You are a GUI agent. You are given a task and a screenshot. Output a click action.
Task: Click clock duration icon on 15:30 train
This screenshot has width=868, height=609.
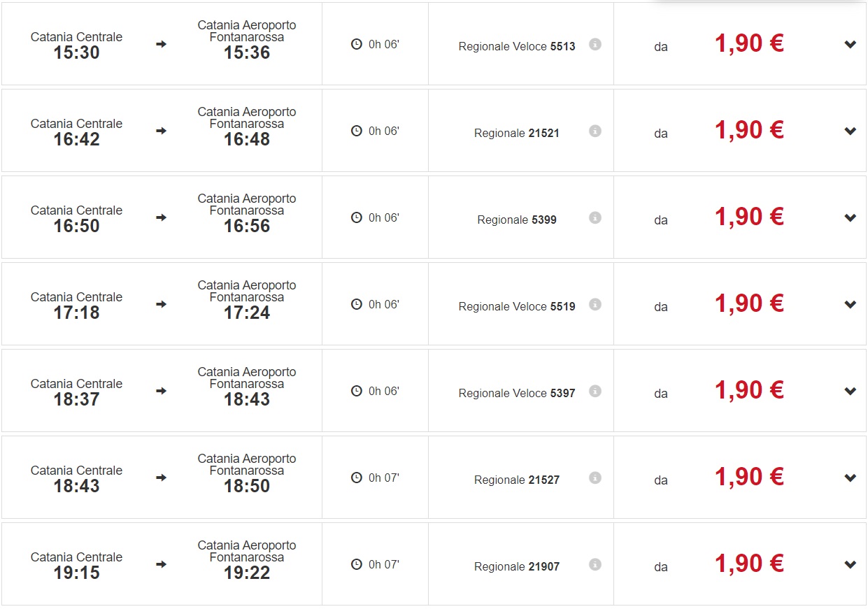357,44
